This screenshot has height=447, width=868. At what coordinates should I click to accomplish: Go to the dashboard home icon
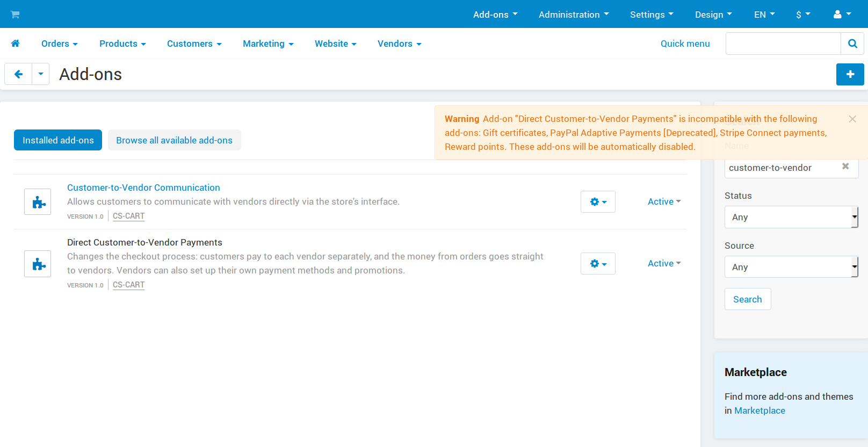[x=15, y=44]
